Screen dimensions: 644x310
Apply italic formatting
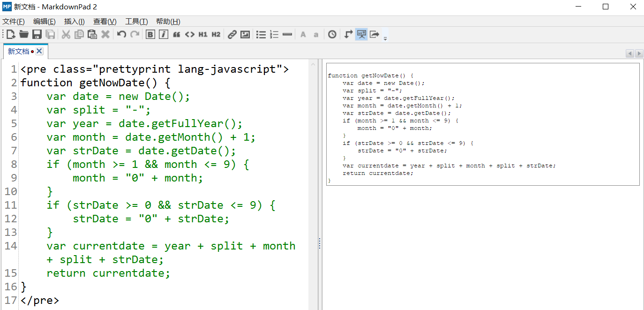[164, 34]
